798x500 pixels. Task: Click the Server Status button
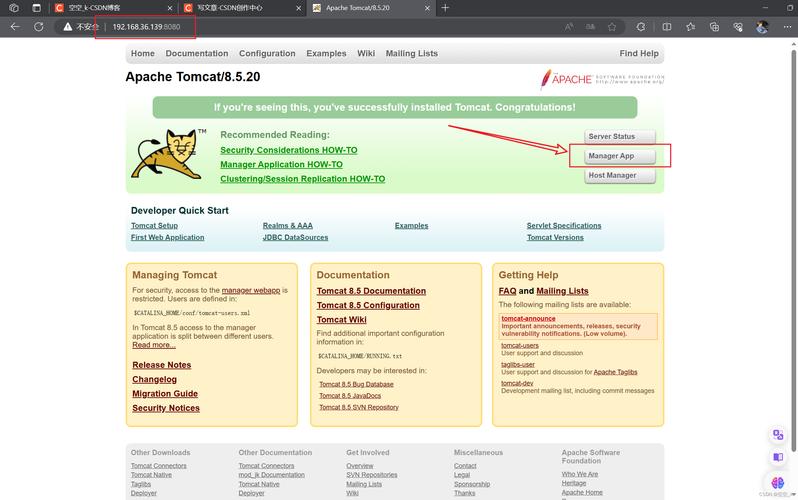(620, 136)
